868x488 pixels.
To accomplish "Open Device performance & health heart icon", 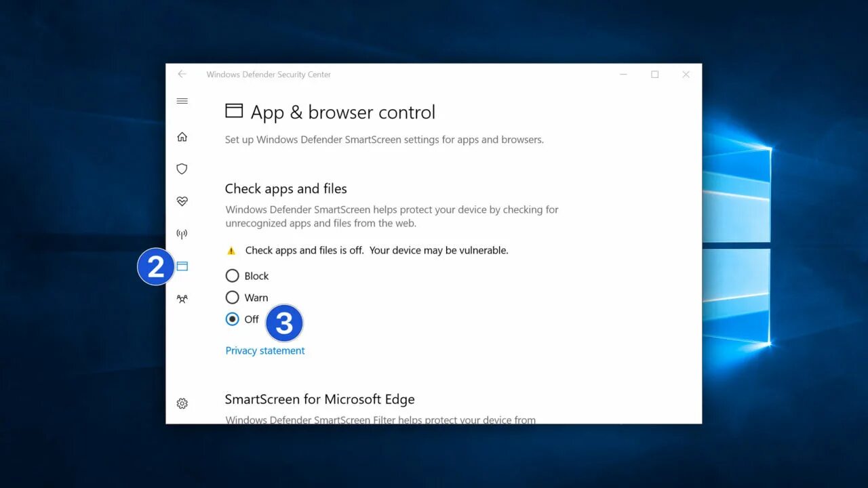I will click(182, 201).
